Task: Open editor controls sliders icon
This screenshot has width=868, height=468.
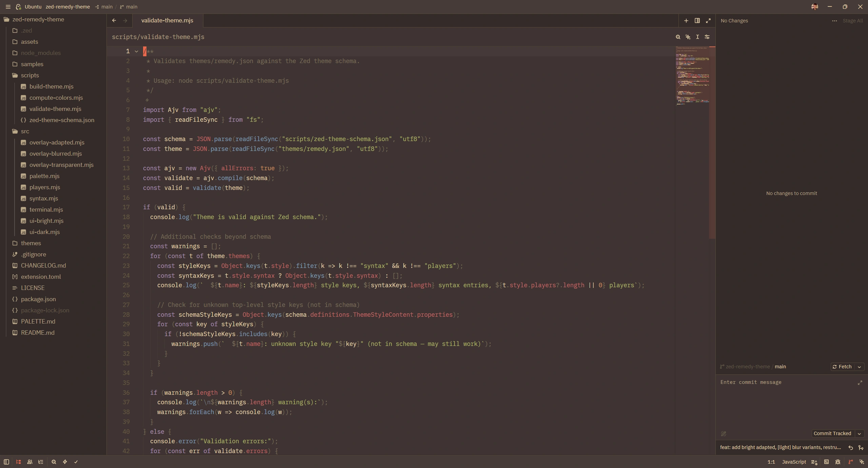Action: point(707,37)
